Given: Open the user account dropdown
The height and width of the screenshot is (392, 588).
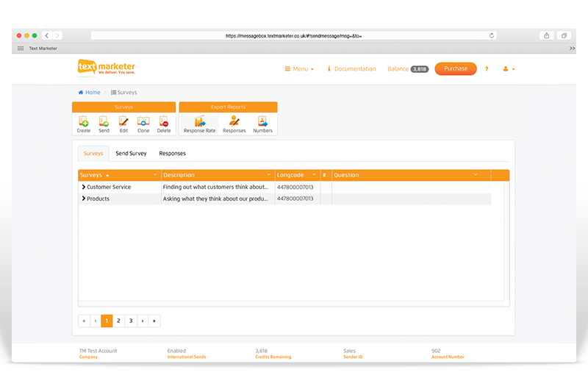Looking at the screenshot, I should (x=509, y=69).
